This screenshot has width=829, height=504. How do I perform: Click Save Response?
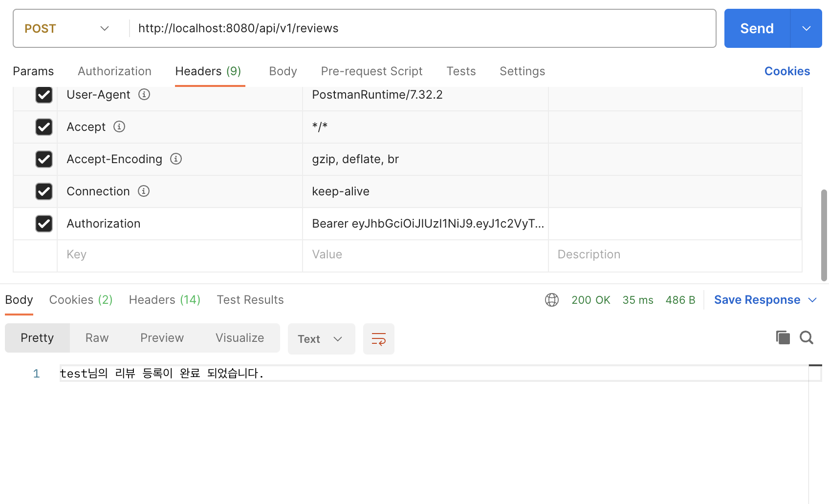tap(757, 300)
